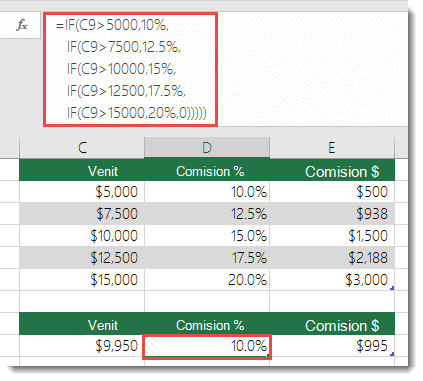Select the $9,950 cell
Image resolution: width=423 pixels, height=381 pixels.
tap(82, 346)
